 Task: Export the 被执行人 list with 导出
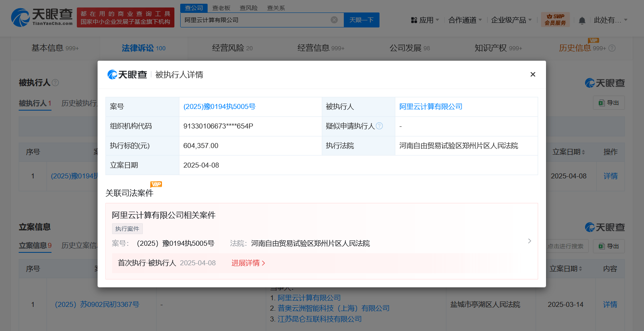(609, 103)
